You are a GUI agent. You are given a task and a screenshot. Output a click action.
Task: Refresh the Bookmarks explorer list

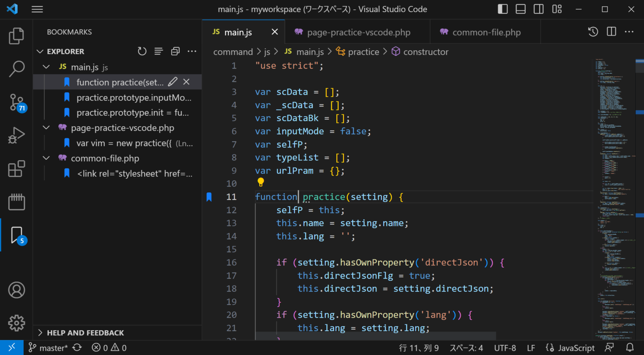(x=142, y=51)
